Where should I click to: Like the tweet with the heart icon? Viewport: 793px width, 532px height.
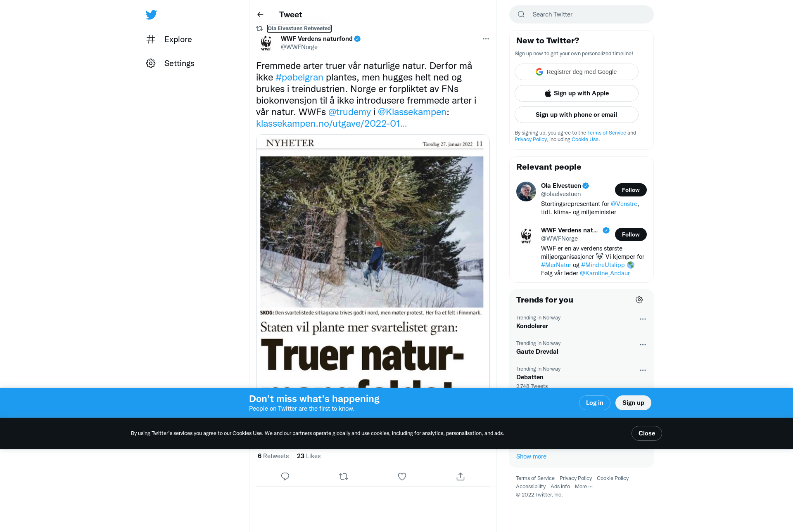402,477
